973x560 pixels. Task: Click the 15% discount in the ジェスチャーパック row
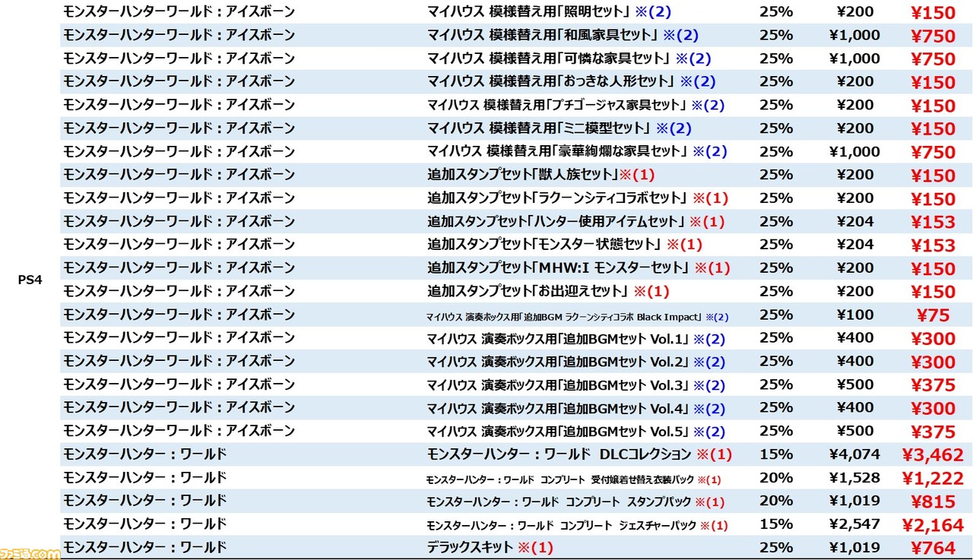tap(776, 524)
